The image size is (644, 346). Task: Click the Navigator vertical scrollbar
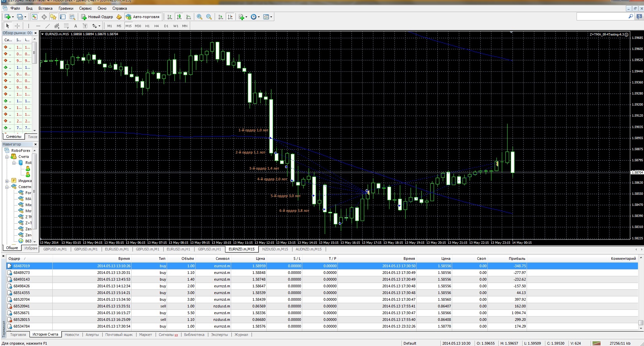[34, 196]
